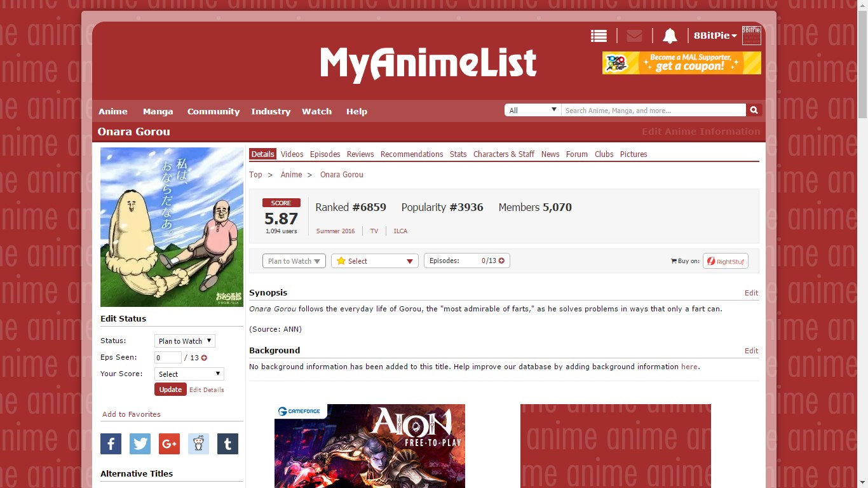868x488 pixels.
Task: Switch to the Reviews tab
Action: click(360, 154)
